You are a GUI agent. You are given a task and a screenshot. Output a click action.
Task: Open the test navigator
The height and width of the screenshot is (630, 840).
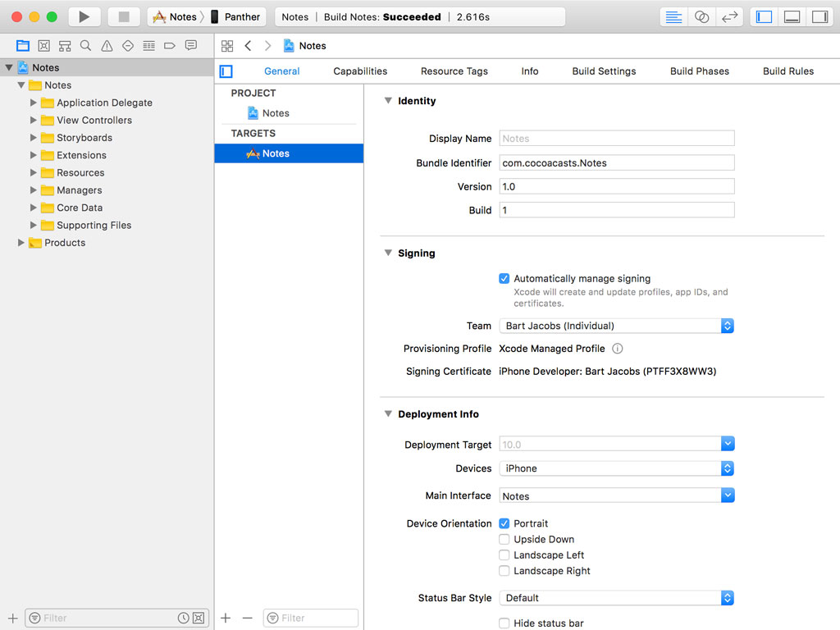[128, 46]
